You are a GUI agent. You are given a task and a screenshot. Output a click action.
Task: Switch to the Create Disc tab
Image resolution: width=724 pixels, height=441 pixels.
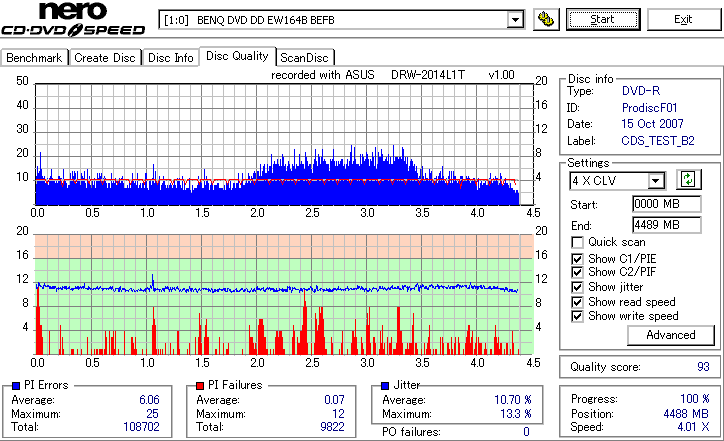[x=105, y=58]
